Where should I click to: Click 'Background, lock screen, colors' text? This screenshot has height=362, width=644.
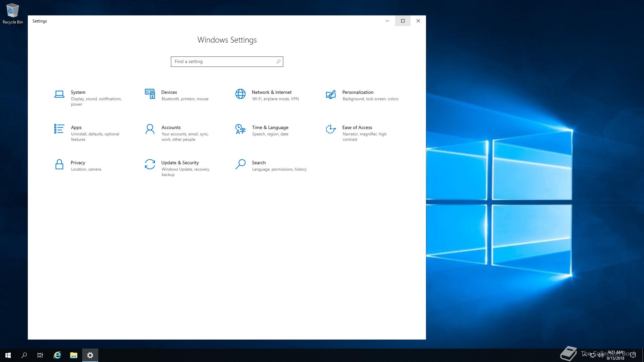(371, 99)
